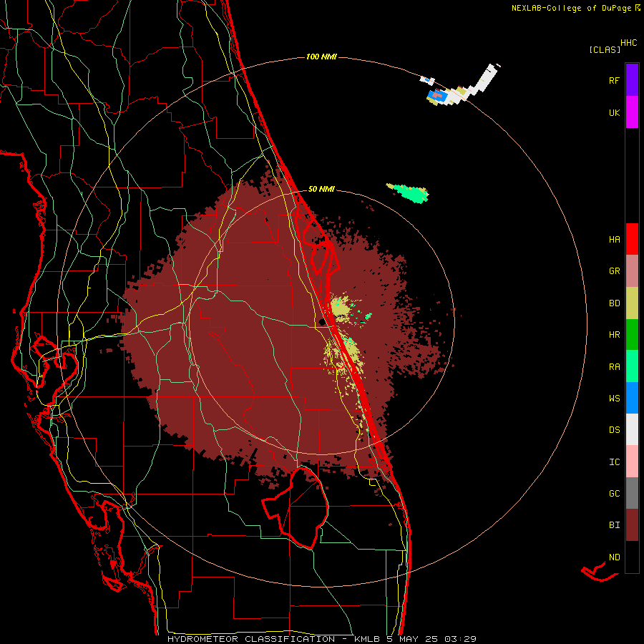Click the "NEXLAB-College of DuPage" header text
644x644 pixels.
pos(571,8)
